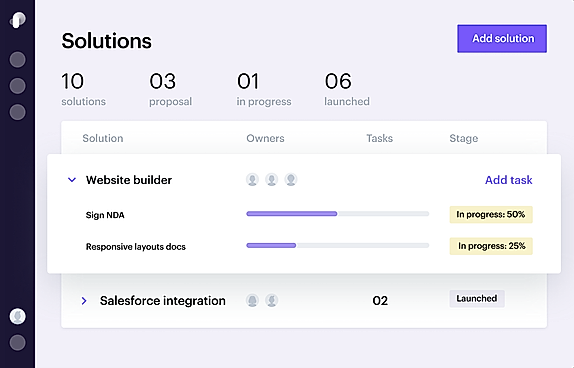Click the Solutions page heading
This screenshot has height=368, width=574.
(x=107, y=41)
